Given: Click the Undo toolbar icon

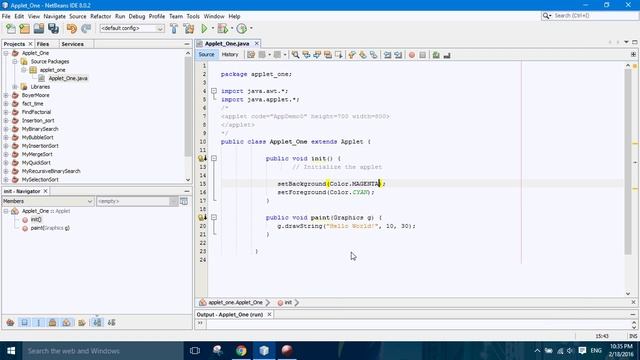Looking at the screenshot, I should pyautogui.click(x=72, y=29).
